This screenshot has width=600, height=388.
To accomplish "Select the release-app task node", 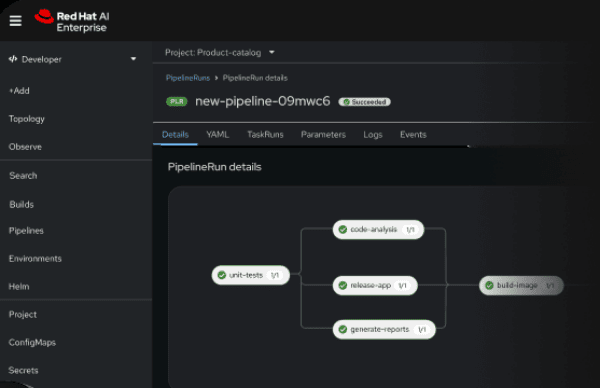I will [375, 285].
